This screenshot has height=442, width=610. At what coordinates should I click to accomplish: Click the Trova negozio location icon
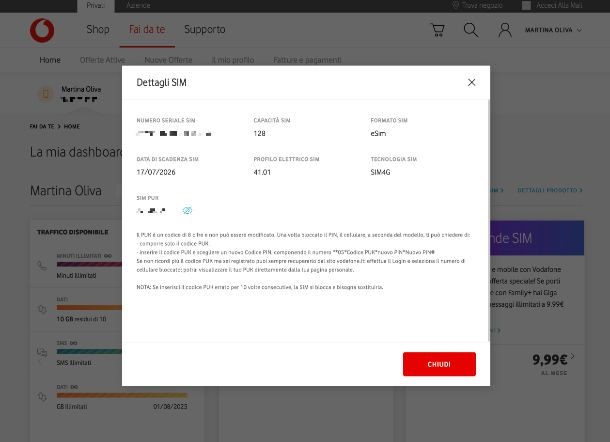pyautogui.click(x=456, y=5)
